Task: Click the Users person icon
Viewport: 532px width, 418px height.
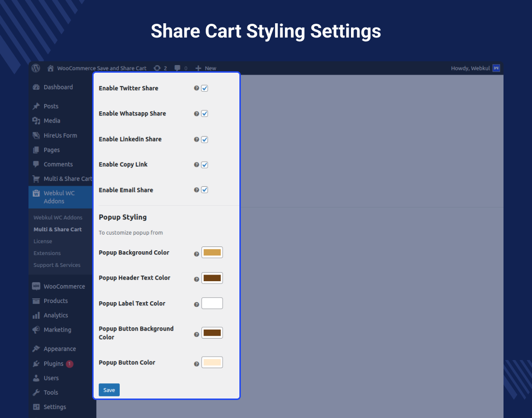Action: tap(36, 378)
